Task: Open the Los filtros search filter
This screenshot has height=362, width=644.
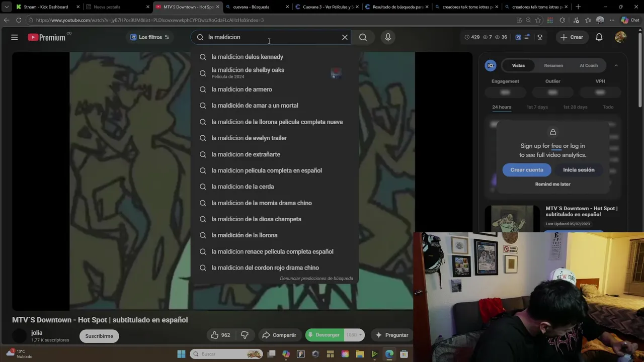Action: click(x=150, y=37)
